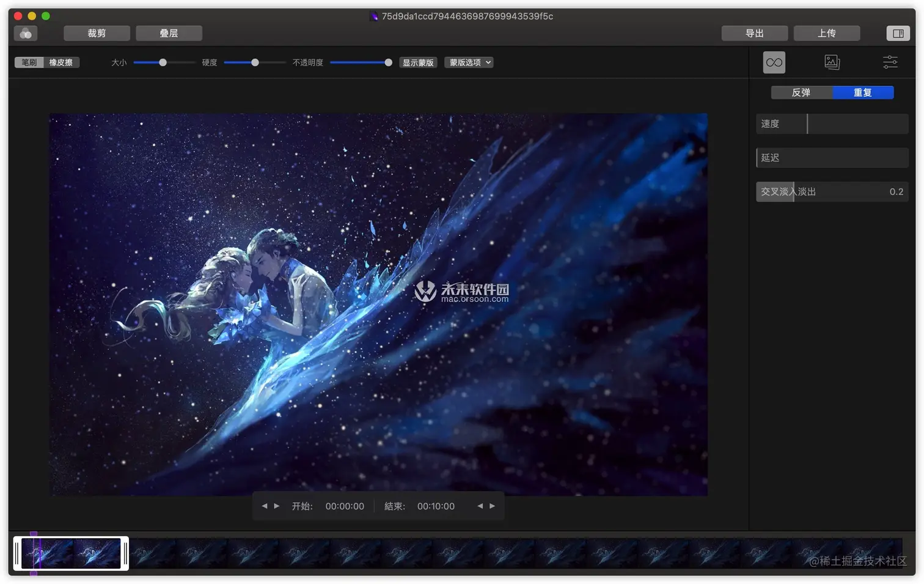Click the 上传 upload button
Viewport: 924px width, 584px height.
827,33
